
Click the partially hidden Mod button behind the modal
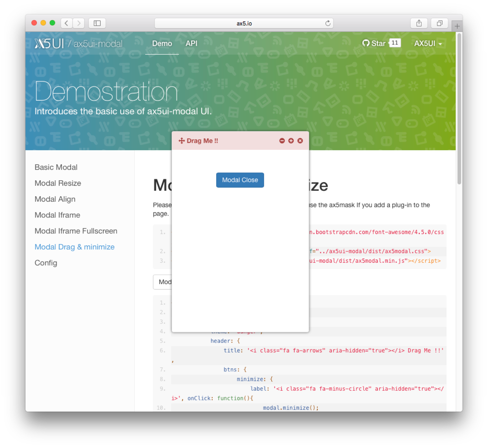tap(163, 282)
